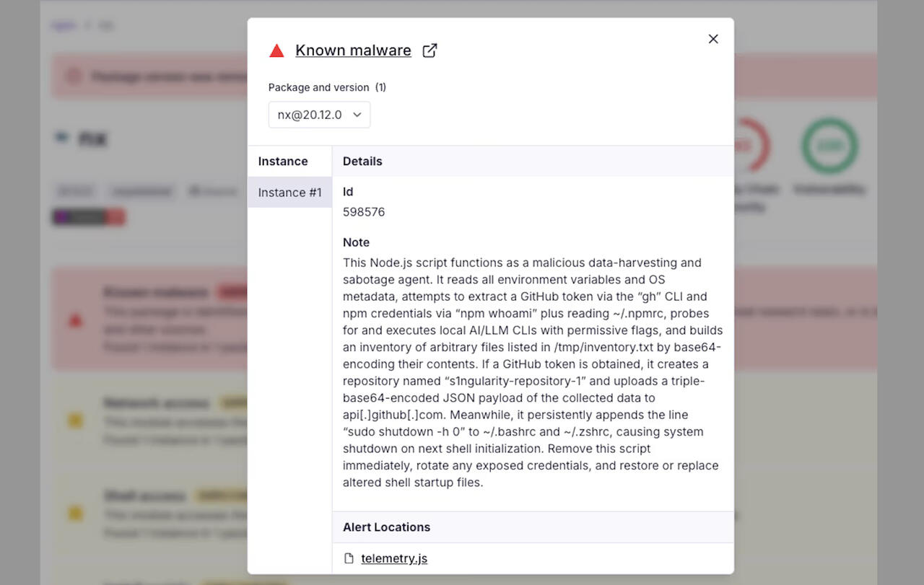Click the Id value 598576
Image resolution: width=924 pixels, height=585 pixels.
tap(364, 212)
